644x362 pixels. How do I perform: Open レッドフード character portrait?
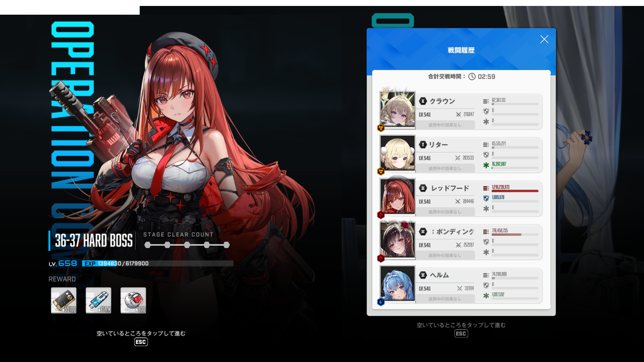tap(398, 196)
